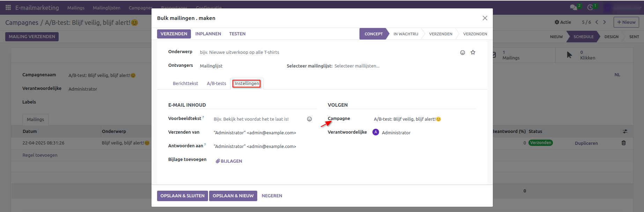The width and height of the screenshot is (644, 212).
Task: Select the VERZENDEN status stage
Action: pos(441,34)
